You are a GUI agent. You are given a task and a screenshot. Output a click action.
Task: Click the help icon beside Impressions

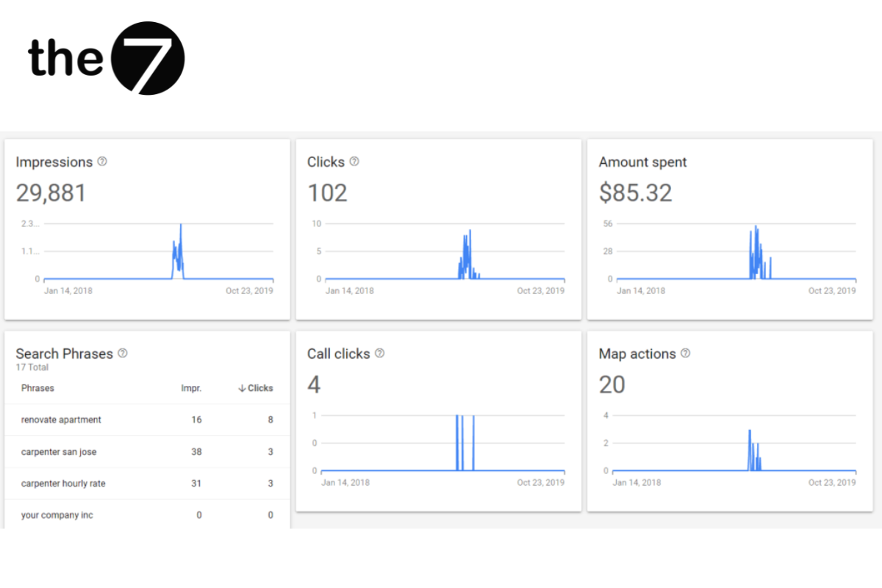coord(102,162)
